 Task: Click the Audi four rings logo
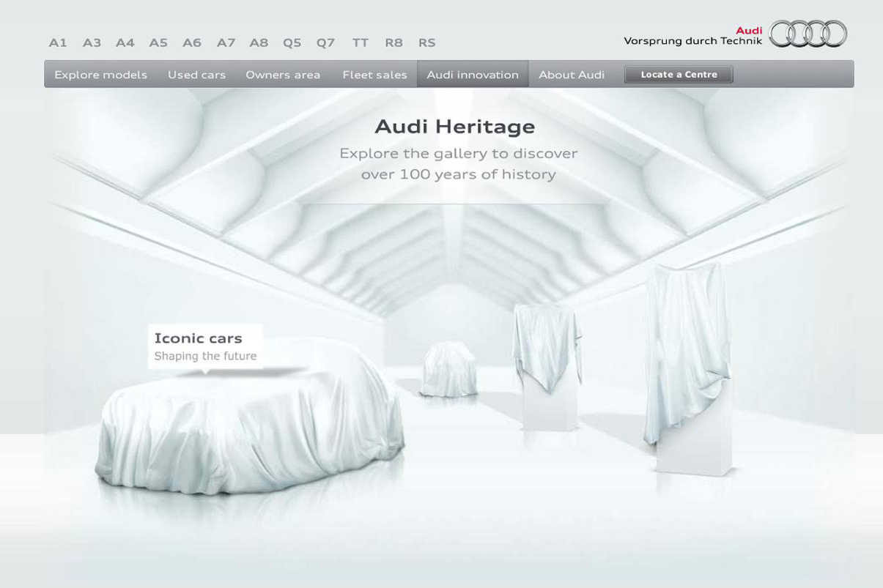tap(808, 34)
